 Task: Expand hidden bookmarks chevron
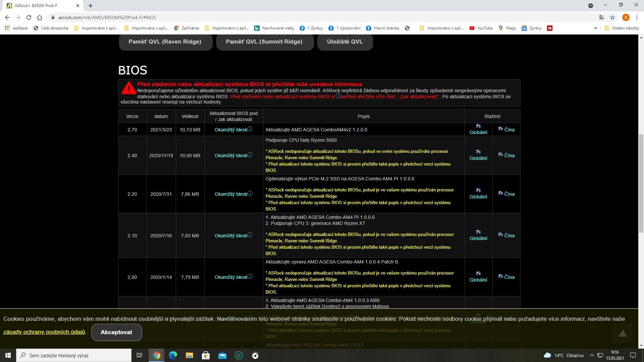pyautogui.click(x=596, y=28)
